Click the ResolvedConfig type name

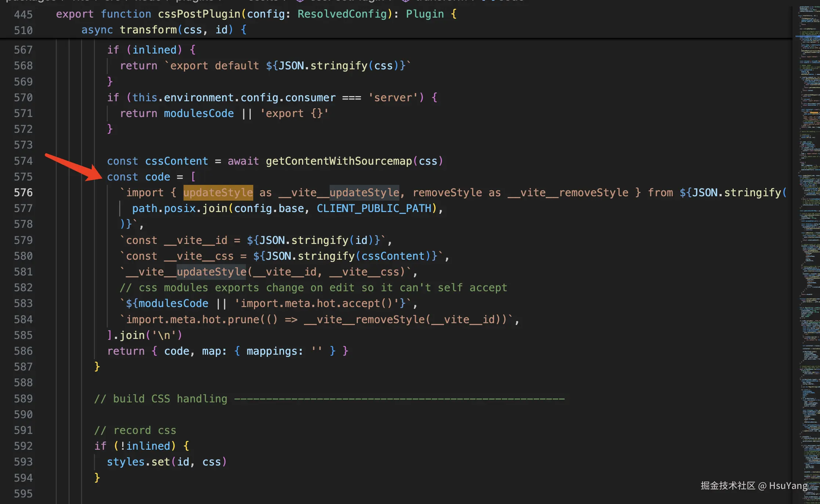pyautogui.click(x=342, y=14)
